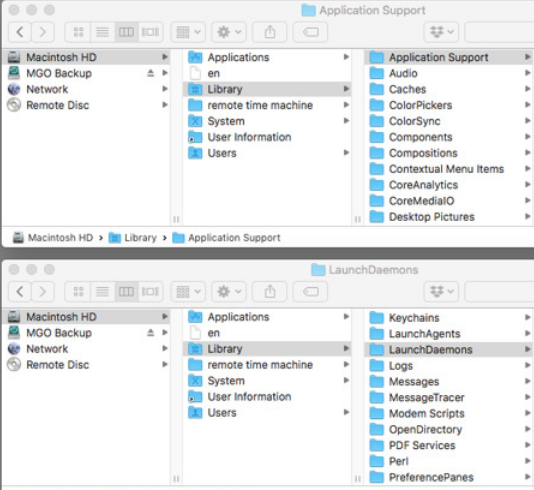
Task: Expand ColorSync folder arrow
Action: (527, 121)
